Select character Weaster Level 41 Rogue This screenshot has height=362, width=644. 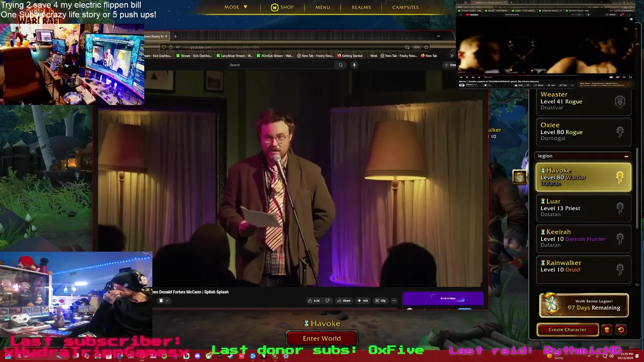point(583,101)
